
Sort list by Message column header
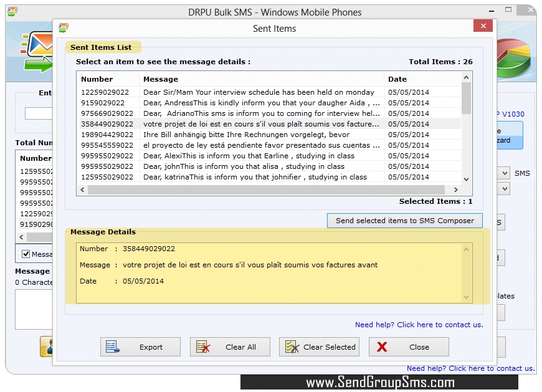click(x=262, y=79)
